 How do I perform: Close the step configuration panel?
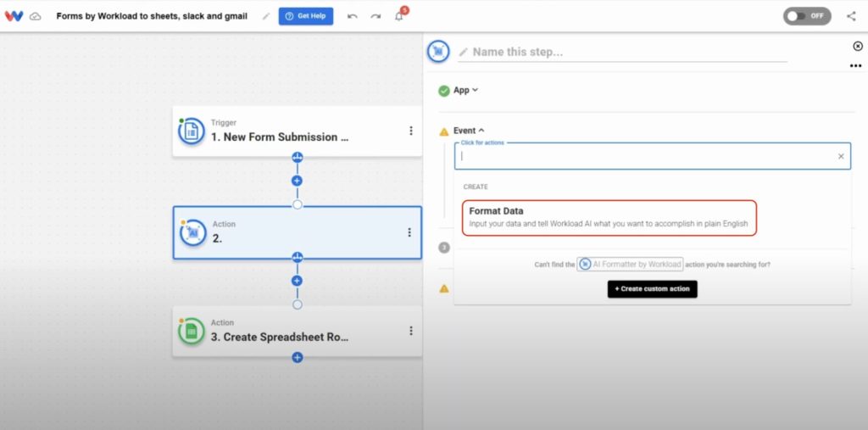tap(858, 46)
